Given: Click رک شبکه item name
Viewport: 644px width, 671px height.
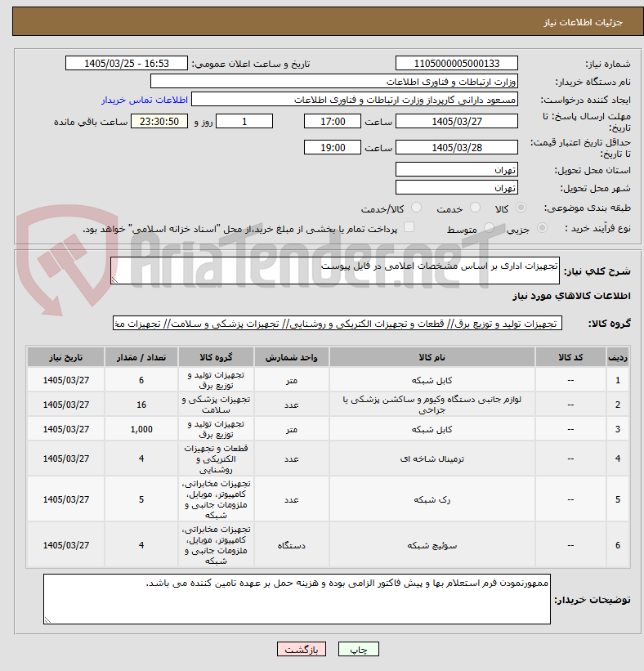Looking at the screenshot, I should (432, 499).
